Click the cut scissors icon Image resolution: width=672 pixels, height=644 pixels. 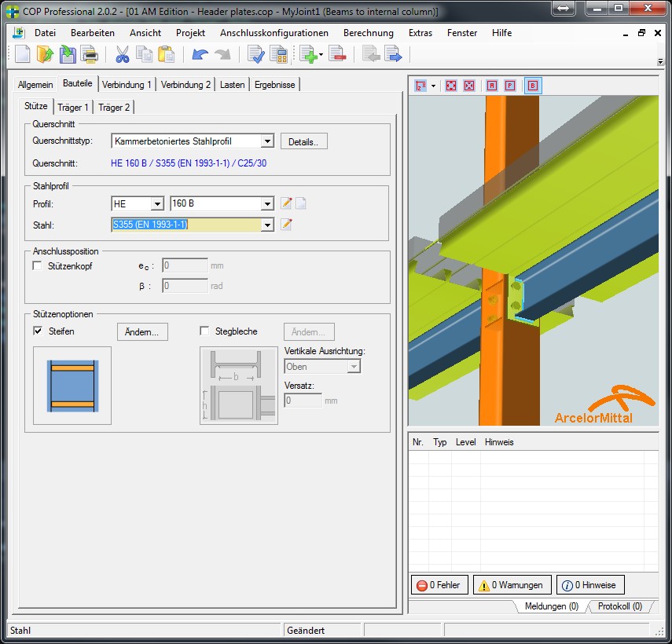pyautogui.click(x=122, y=54)
